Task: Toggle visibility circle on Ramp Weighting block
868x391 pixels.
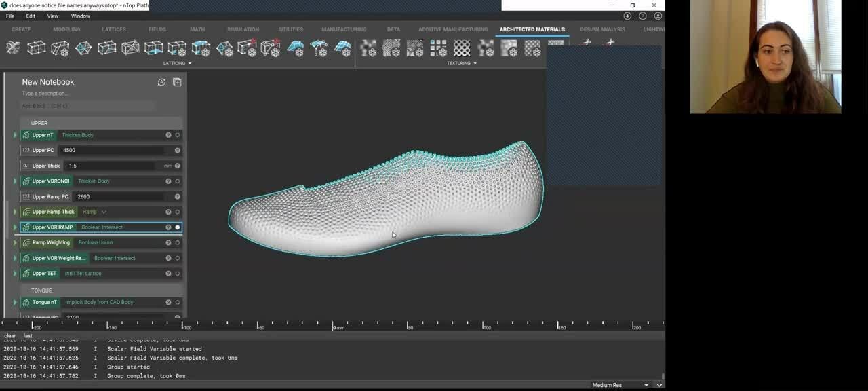Action: (178, 242)
